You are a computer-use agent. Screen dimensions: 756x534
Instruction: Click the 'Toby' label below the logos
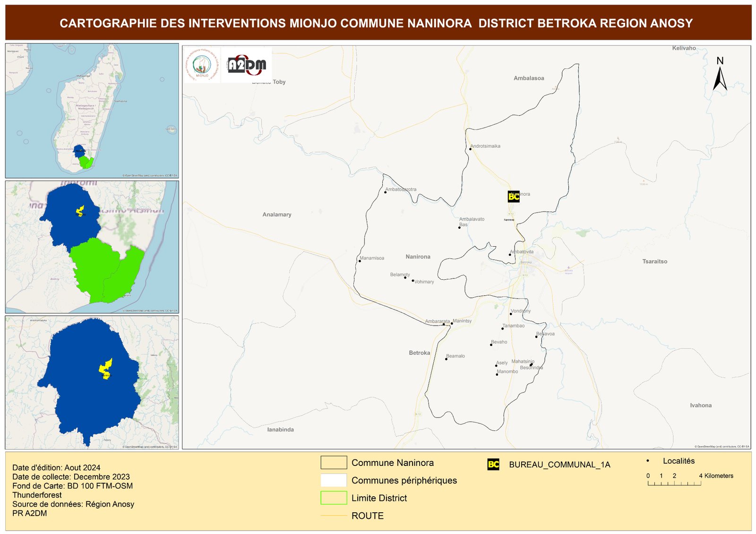click(x=279, y=82)
